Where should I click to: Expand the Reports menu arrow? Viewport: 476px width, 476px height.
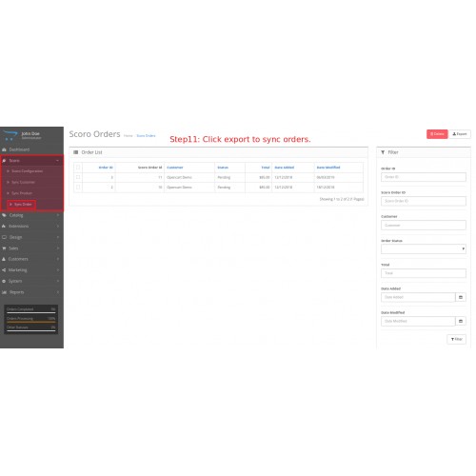(x=58, y=292)
